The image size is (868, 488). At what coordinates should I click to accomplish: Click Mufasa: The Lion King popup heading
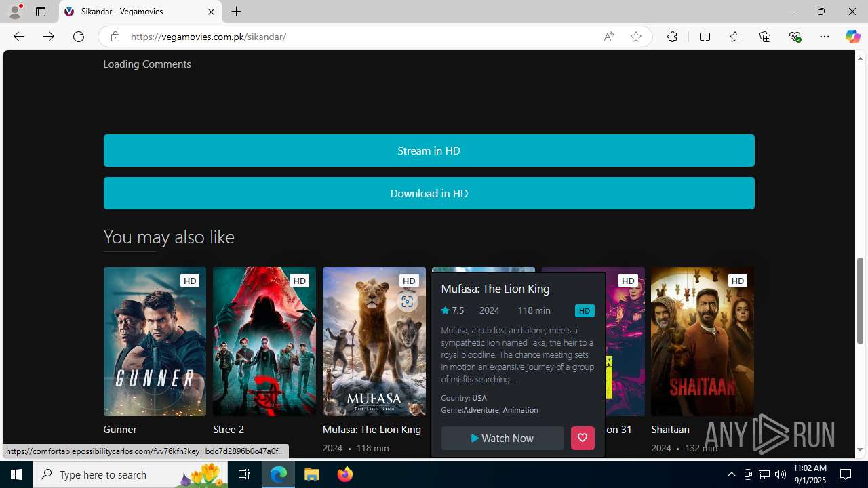pyautogui.click(x=495, y=289)
